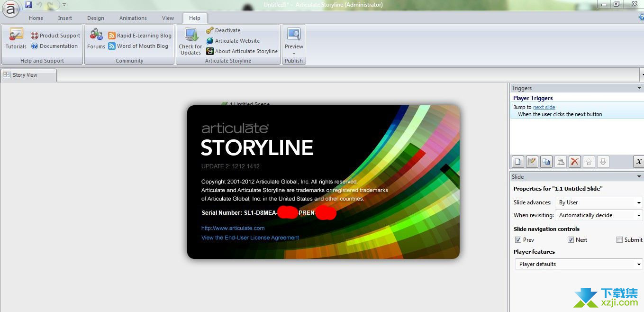
Task: Switch to the Design ribbon tab
Action: point(96,18)
